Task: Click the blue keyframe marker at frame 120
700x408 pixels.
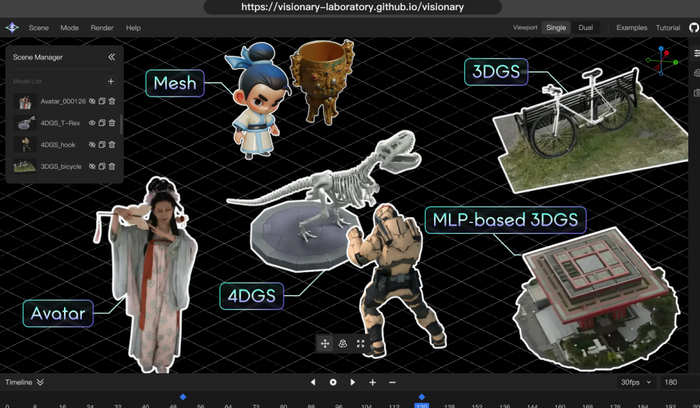Action: click(421, 397)
